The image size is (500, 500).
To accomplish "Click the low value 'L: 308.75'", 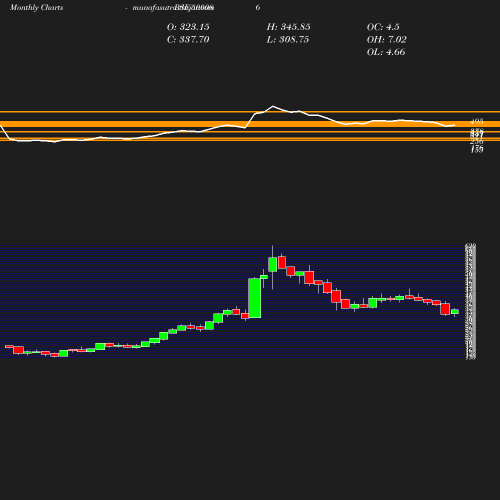I will pos(288,40).
